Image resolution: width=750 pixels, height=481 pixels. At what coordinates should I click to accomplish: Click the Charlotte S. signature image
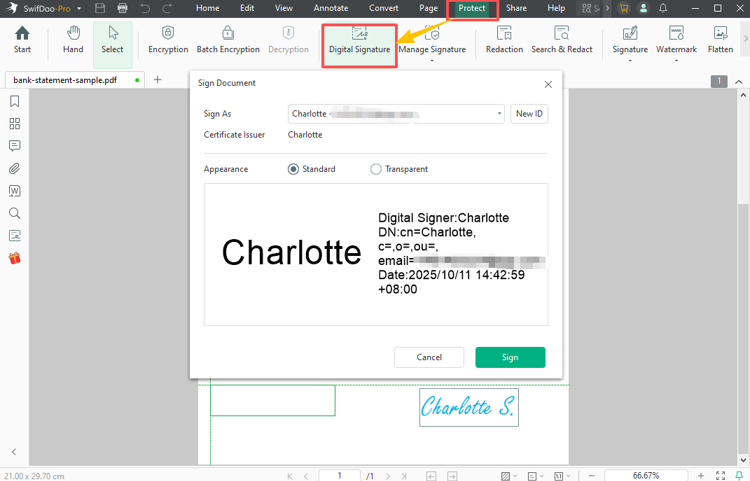click(469, 407)
